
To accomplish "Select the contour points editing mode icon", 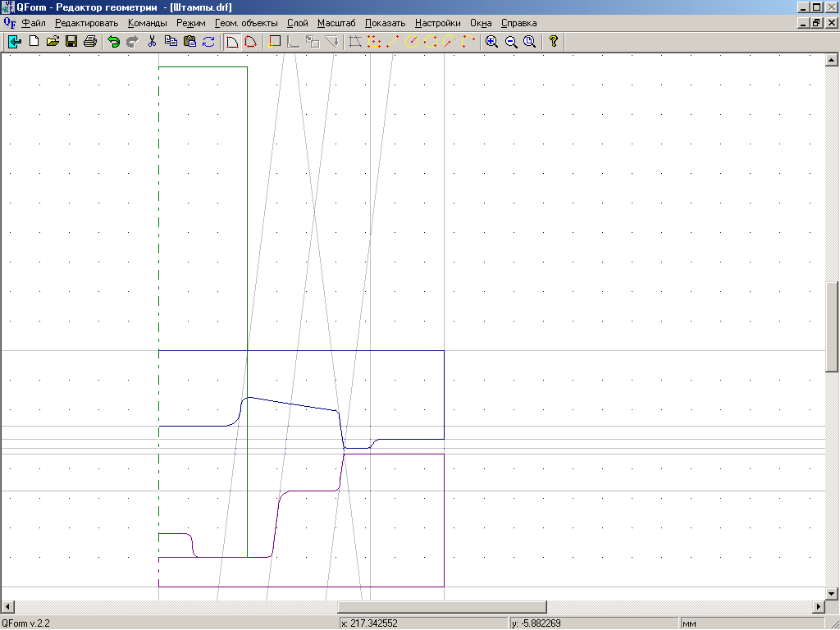I will coord(250,42).
